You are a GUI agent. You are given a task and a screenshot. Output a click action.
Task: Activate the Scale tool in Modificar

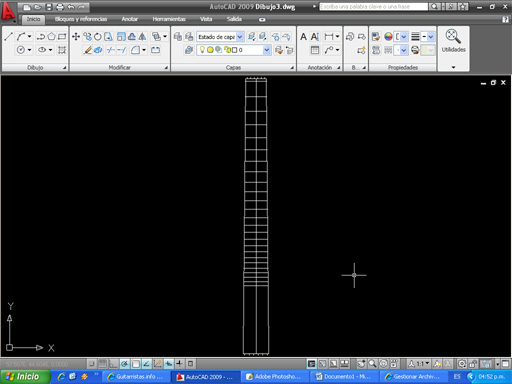point(121,36)
